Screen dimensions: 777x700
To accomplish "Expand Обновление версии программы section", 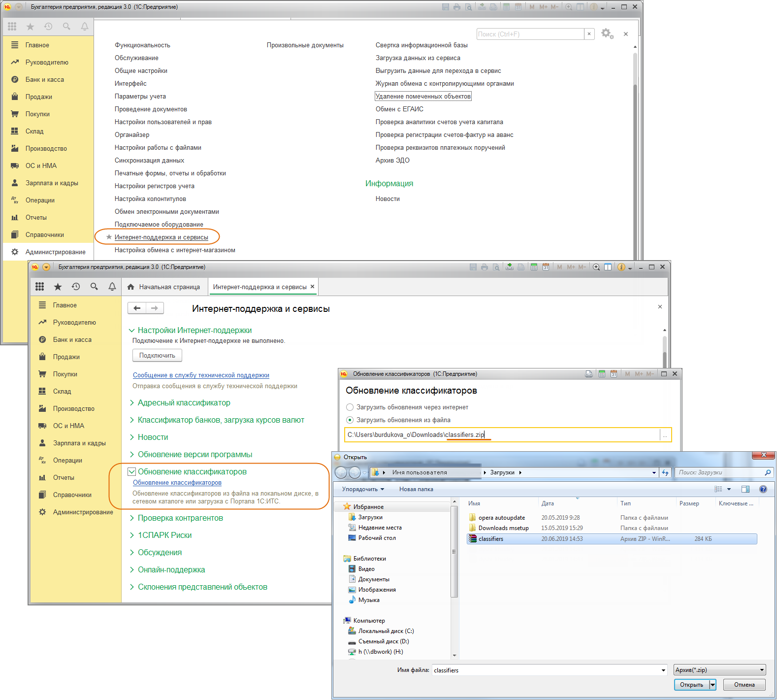I will (x=131, y=455).
